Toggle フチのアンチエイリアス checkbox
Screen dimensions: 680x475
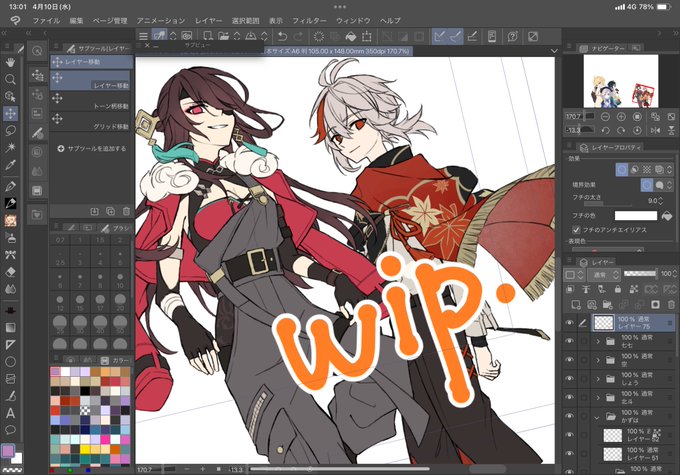(x=576, y=229)
